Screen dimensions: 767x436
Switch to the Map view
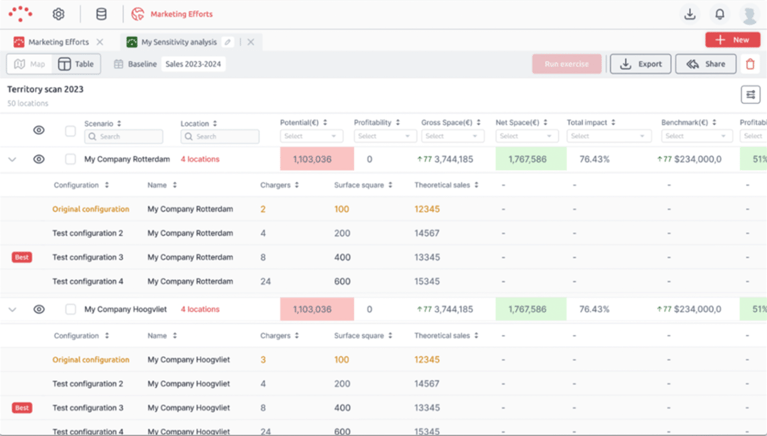[29, 64]
